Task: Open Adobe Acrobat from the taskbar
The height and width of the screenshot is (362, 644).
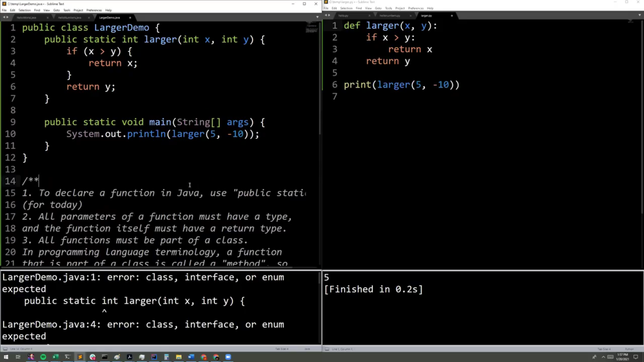Action: 129,357
